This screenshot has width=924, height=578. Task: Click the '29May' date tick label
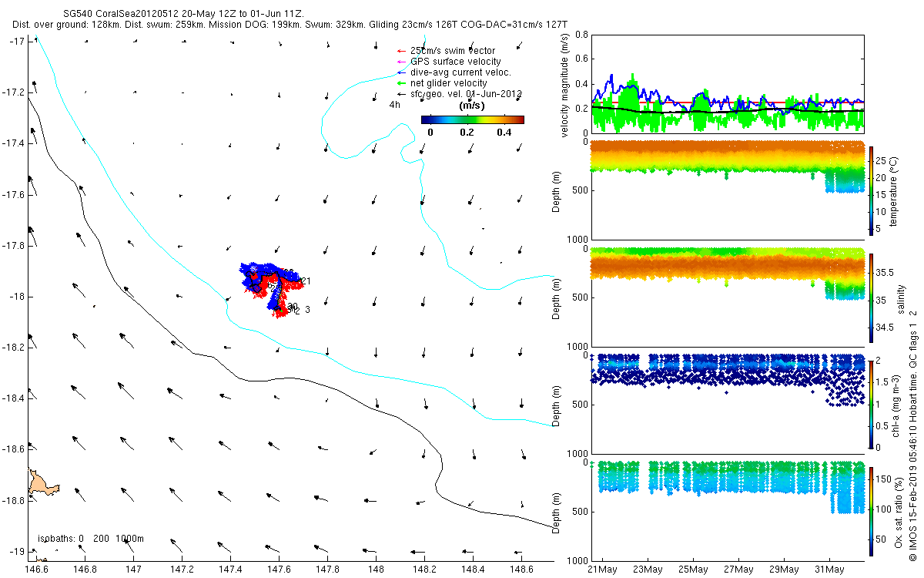[784, 570]
